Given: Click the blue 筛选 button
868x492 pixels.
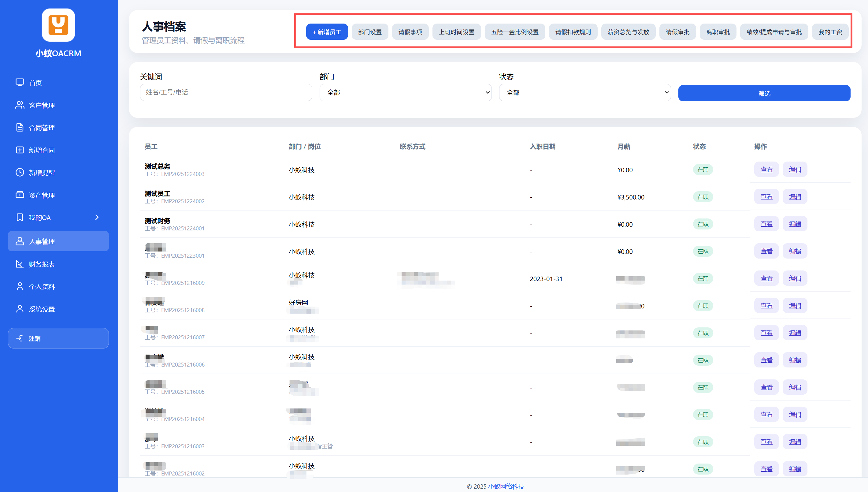Looking at the screenshot, I should pyautogui.click(x=764, y=93).
